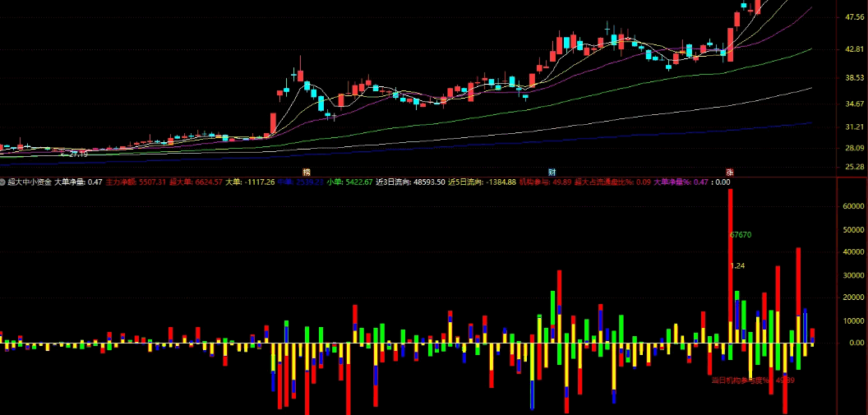Click the 0.00 axis baseline label

(x=856, y=343)
